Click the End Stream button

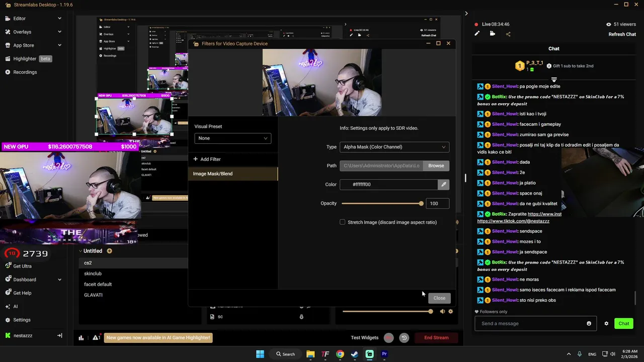coord(436,338)
